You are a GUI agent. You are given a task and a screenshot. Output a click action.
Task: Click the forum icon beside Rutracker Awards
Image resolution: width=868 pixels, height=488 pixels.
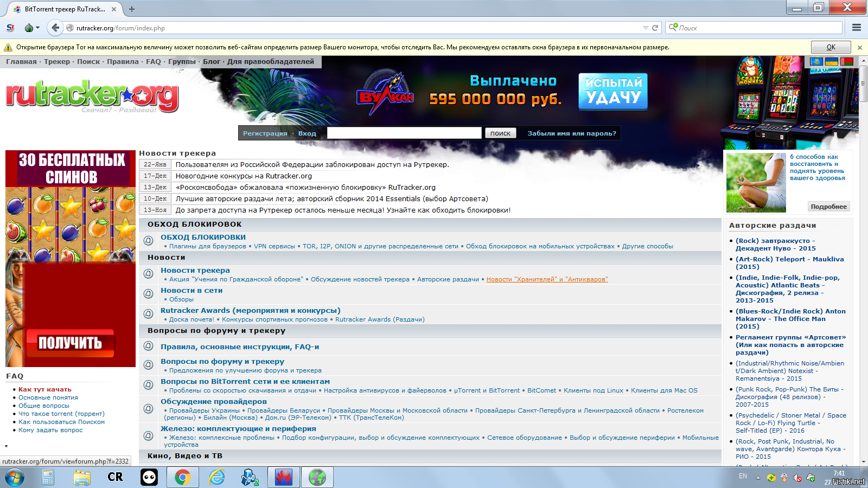point(148,314)
